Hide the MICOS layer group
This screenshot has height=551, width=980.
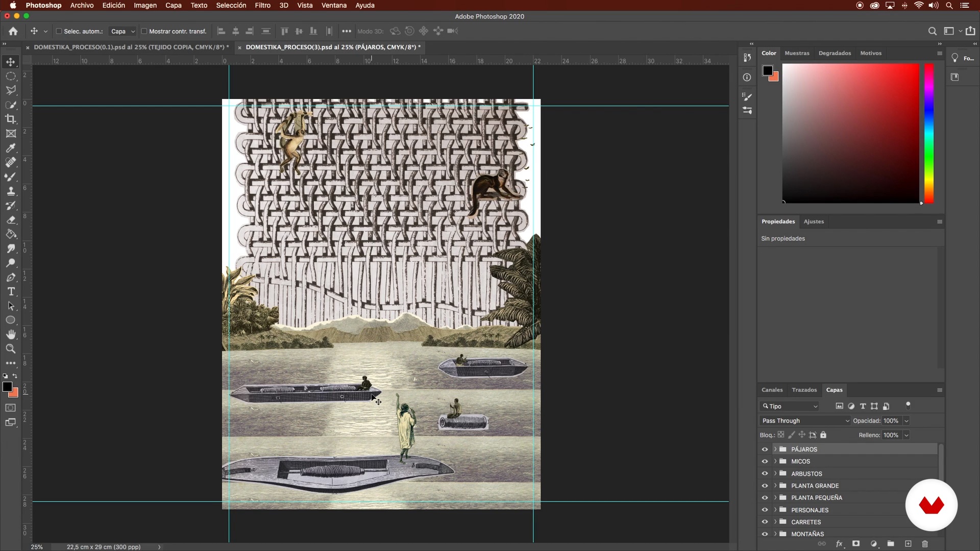tap(765, 461)
